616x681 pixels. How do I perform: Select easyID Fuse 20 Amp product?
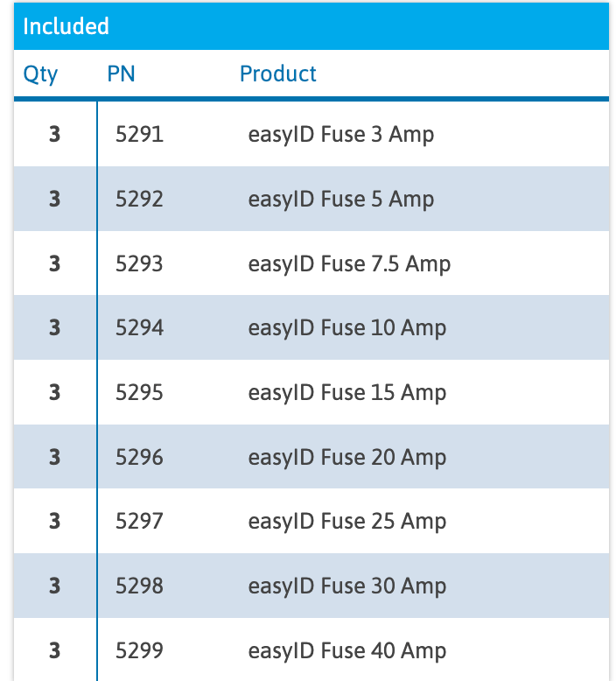(346, 458)
